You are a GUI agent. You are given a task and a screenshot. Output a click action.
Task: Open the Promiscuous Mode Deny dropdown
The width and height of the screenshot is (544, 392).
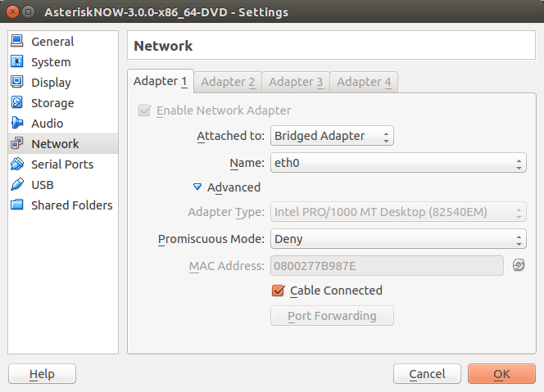tap(398, 239)
